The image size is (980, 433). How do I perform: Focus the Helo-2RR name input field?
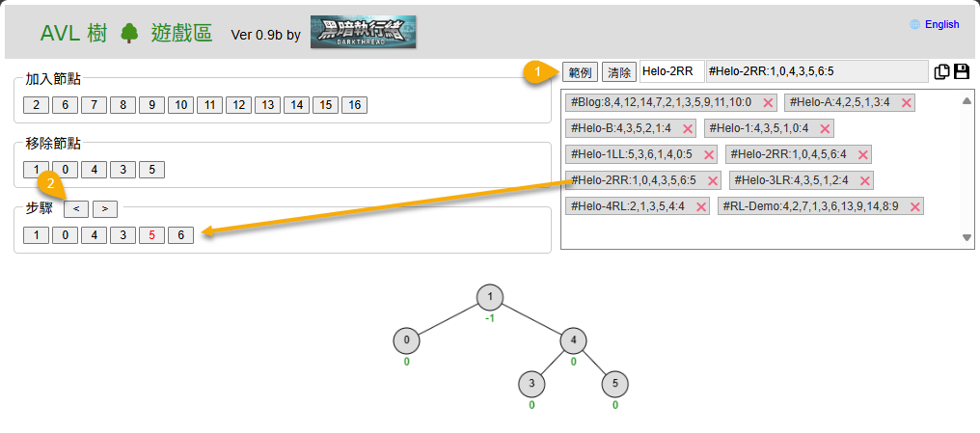tap(671, 71)
